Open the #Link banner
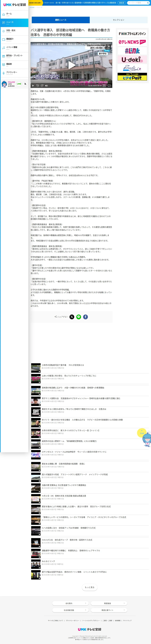The height and width of the screenshot is (644, 151). [x=132, y=51]
